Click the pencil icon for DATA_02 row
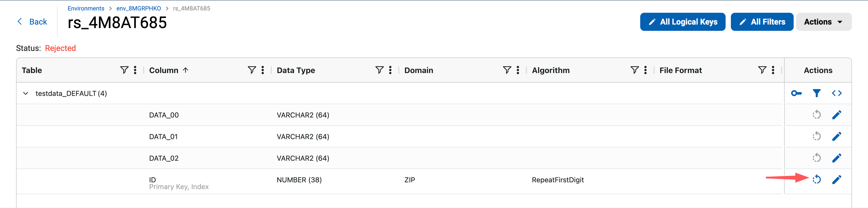 837,158
